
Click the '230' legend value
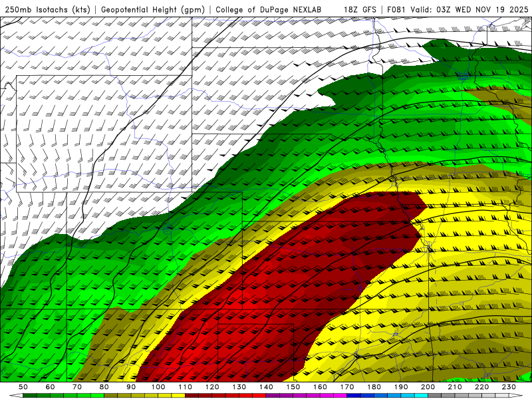[509, 387]
